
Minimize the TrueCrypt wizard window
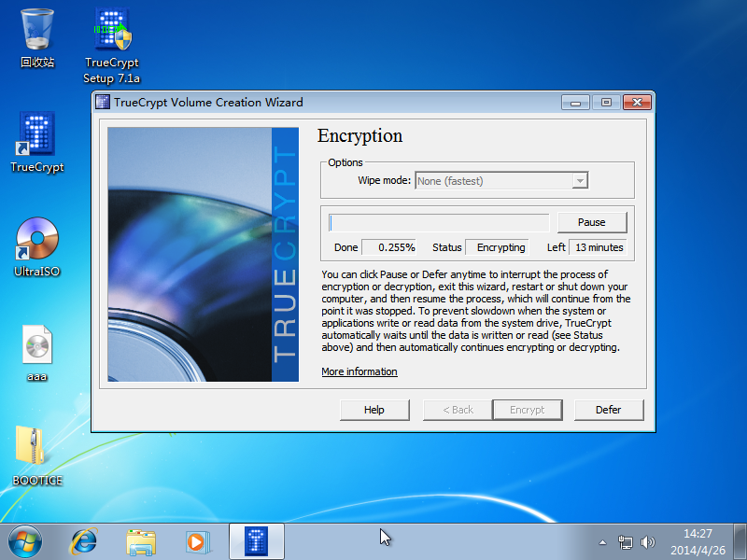coord(575,103)
